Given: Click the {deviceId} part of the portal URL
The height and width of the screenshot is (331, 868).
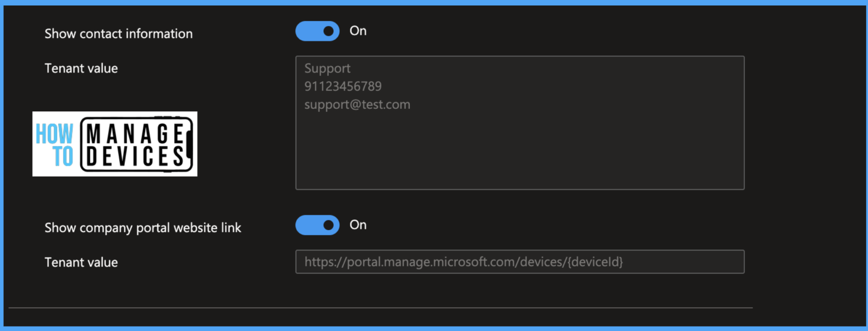Looking at the screenshot, I should point(595,262).
